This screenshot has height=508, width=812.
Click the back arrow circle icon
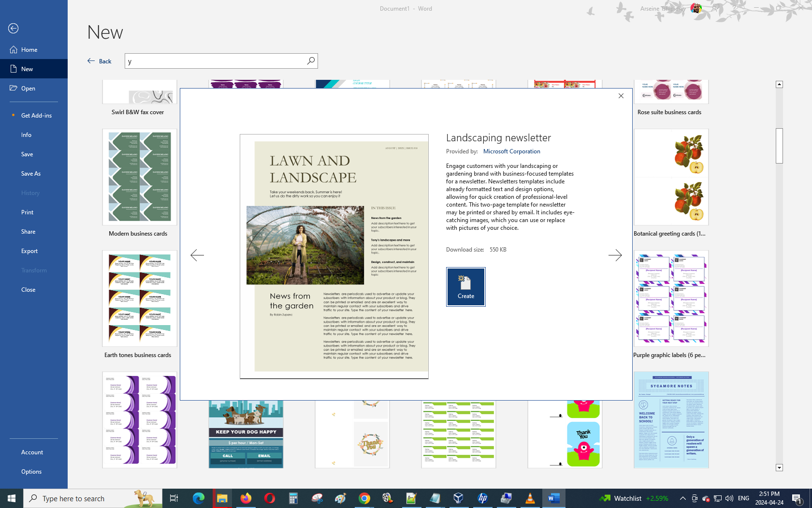click(14, 29)
